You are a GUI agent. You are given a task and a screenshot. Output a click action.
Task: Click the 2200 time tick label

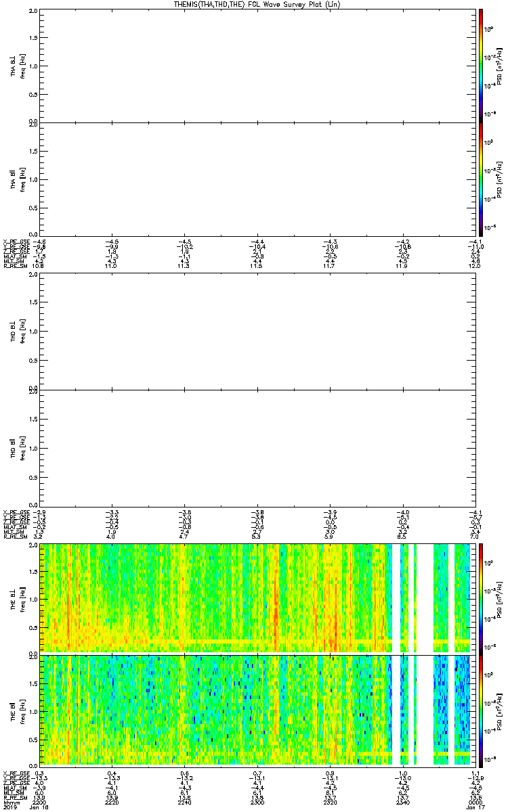pyautogui.click(x=41, y=802)
